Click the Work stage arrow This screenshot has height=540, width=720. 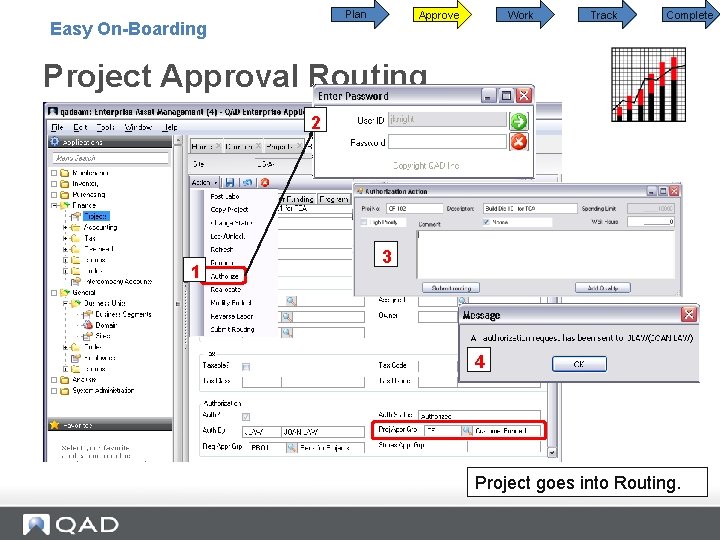(x=525, y=15)
